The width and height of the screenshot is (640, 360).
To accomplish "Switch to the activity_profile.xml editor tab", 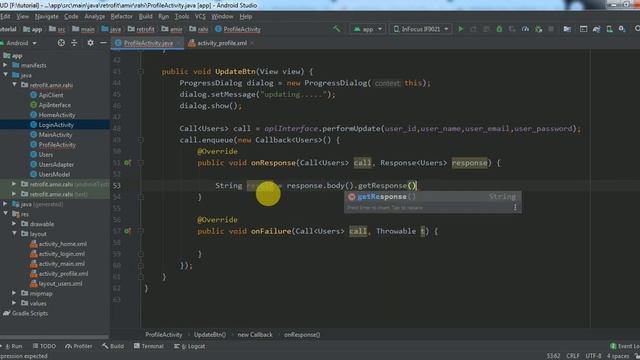I will click(x=222, y=43).
